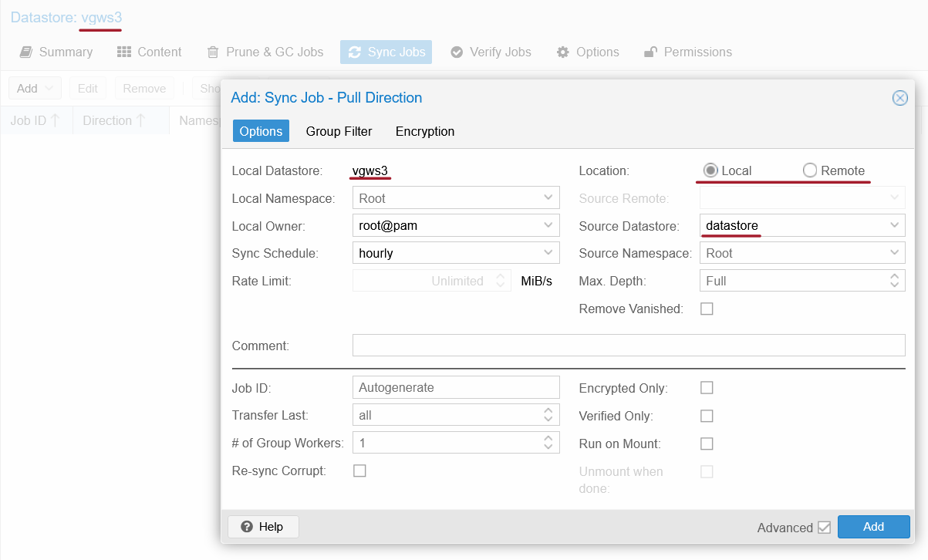Click the Add button to create job
Screen dimensions: 928x560
(x=874, y=527)
